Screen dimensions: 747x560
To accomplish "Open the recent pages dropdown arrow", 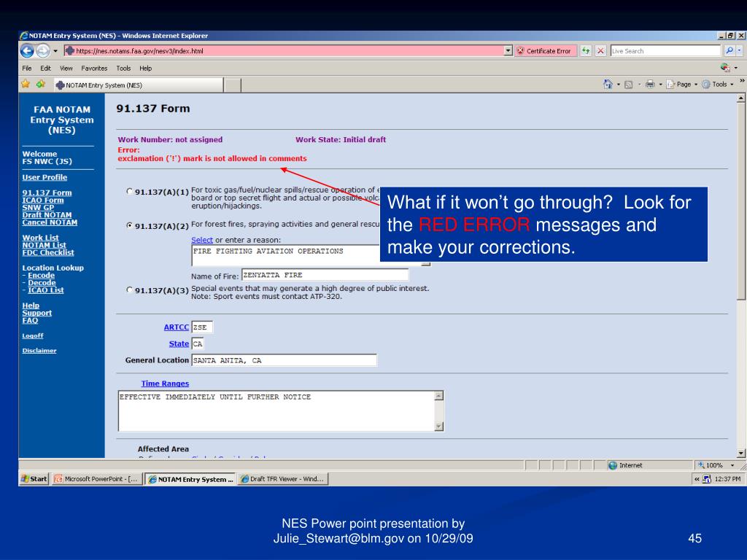I will click(55, 51).
